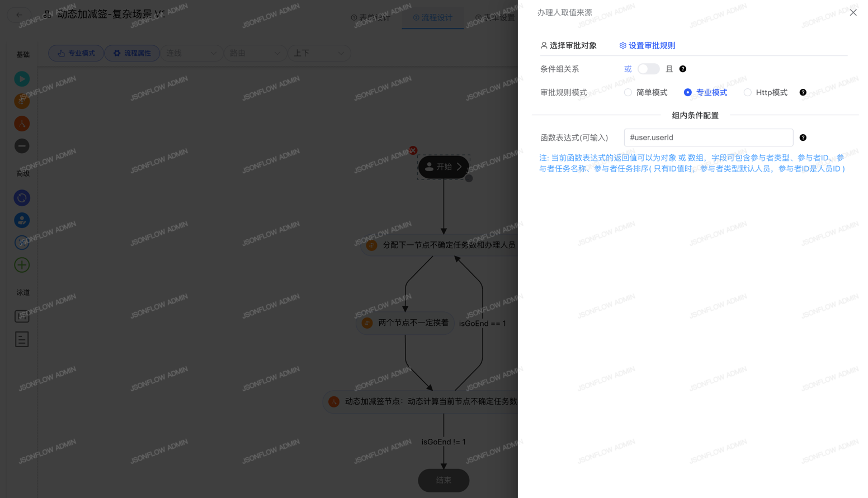
Task: Select the 简单模式 radio option
Action: point(628,92)
